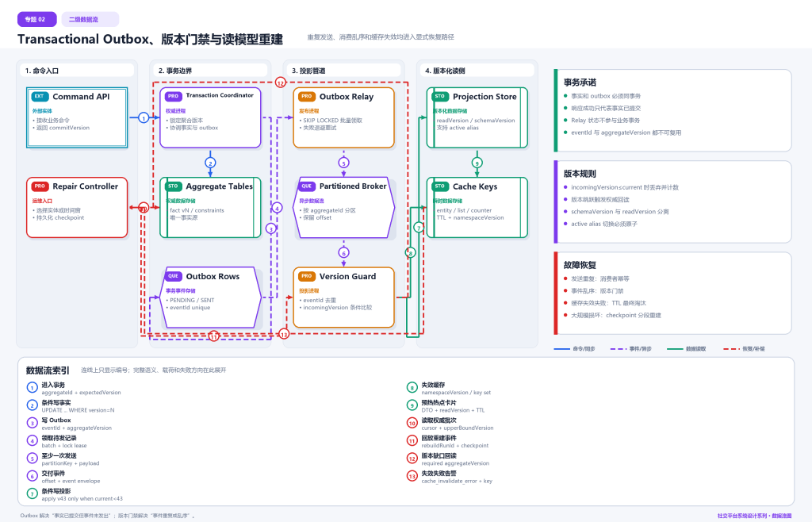Screen dimensions: 812x522
Task: Click the text 'cache_invalidate_error + key'
Action: tap(457, 481)
